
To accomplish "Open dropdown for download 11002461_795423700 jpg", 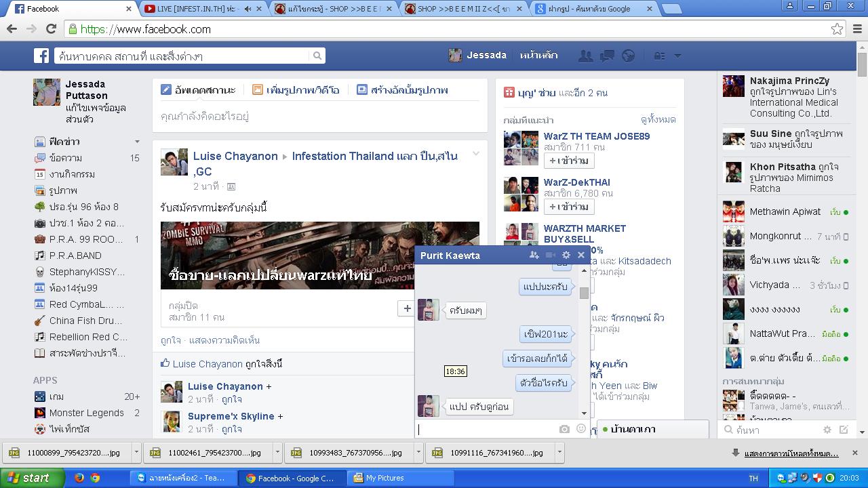I will 277,452.
